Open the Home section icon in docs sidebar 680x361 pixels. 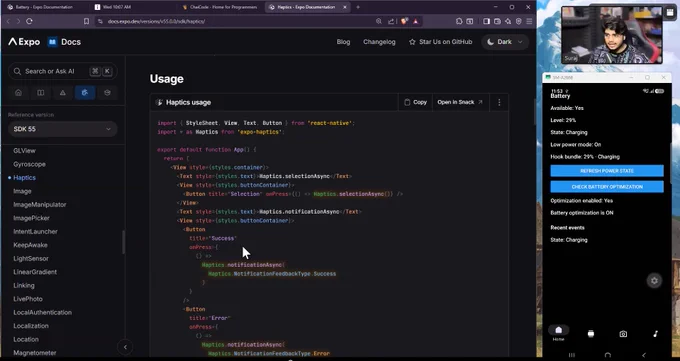pyautogui.click(x=18, y=92)
